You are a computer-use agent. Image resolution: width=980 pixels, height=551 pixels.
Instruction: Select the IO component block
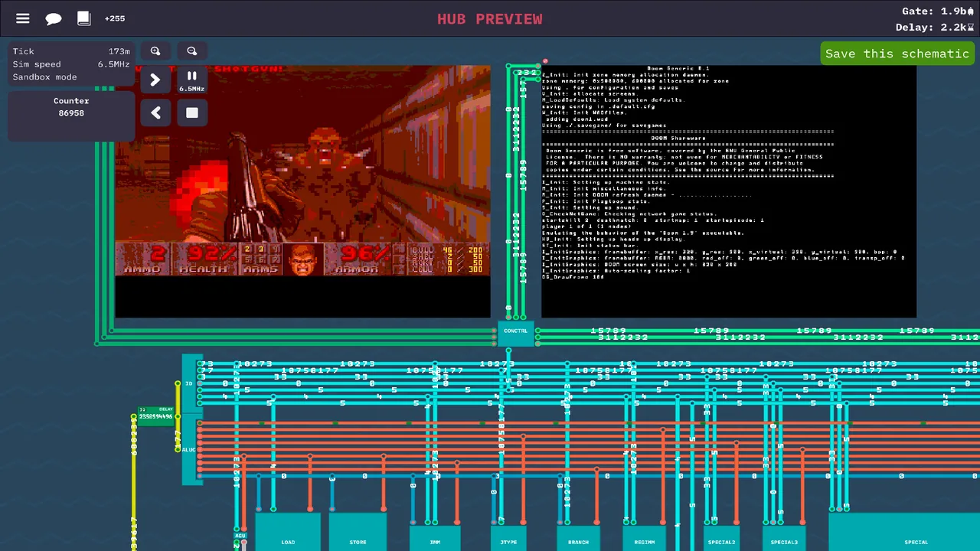(188, 384)
